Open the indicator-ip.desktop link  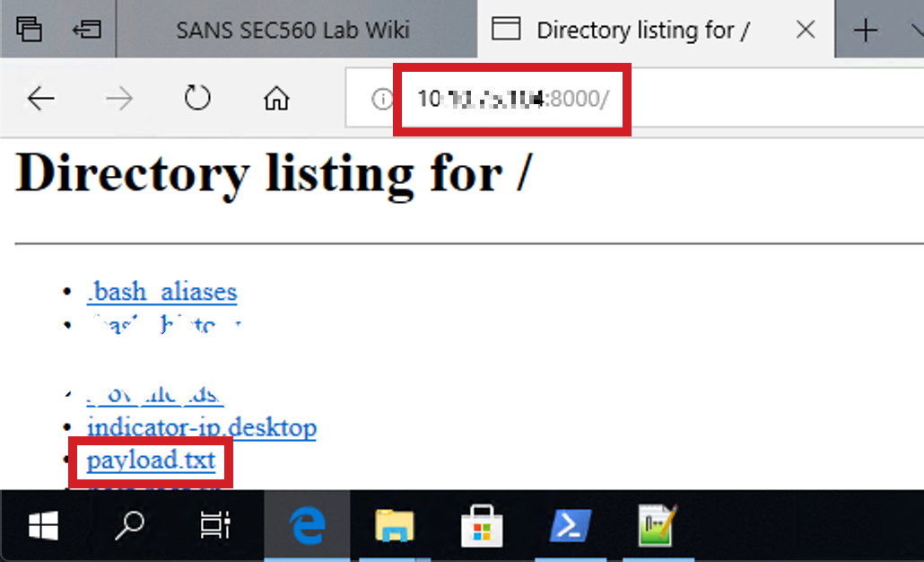click(x=201, y=426)
